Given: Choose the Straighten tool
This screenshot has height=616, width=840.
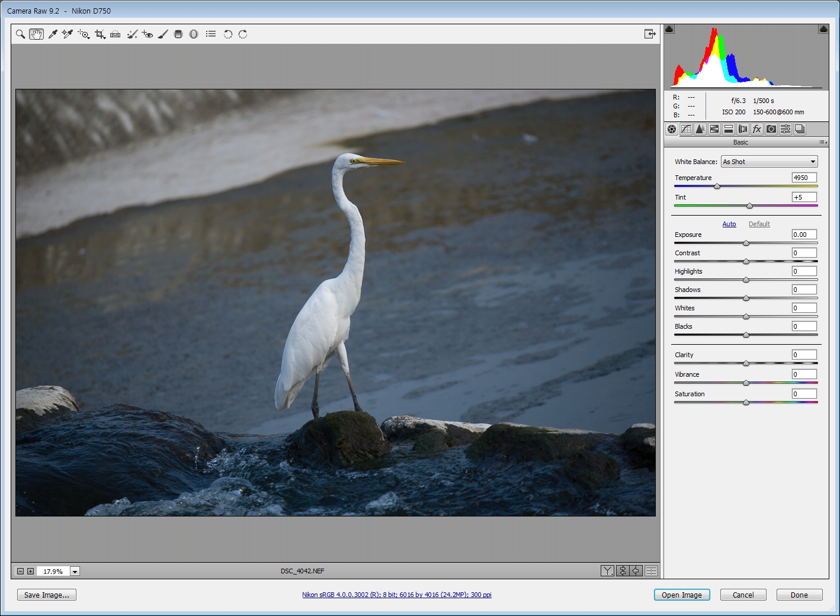Looking at the screenshot, I should coord(116,34).
